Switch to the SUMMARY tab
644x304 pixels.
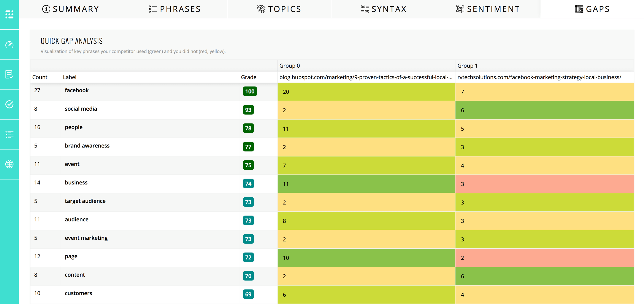[x=71, y=9]
